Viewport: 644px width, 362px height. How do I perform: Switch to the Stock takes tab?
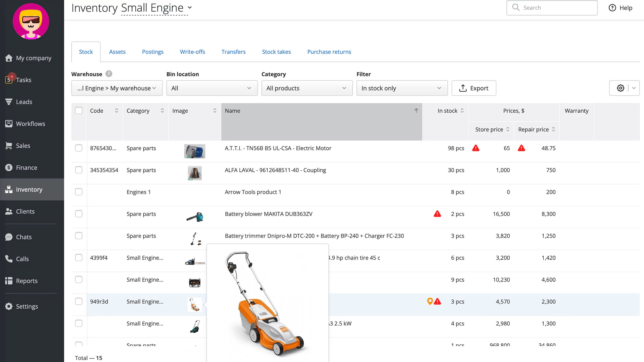click(x=276, y=52)
